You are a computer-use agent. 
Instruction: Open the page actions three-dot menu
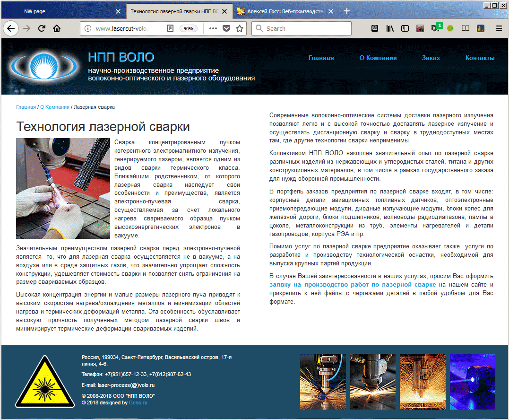[213, 28]
